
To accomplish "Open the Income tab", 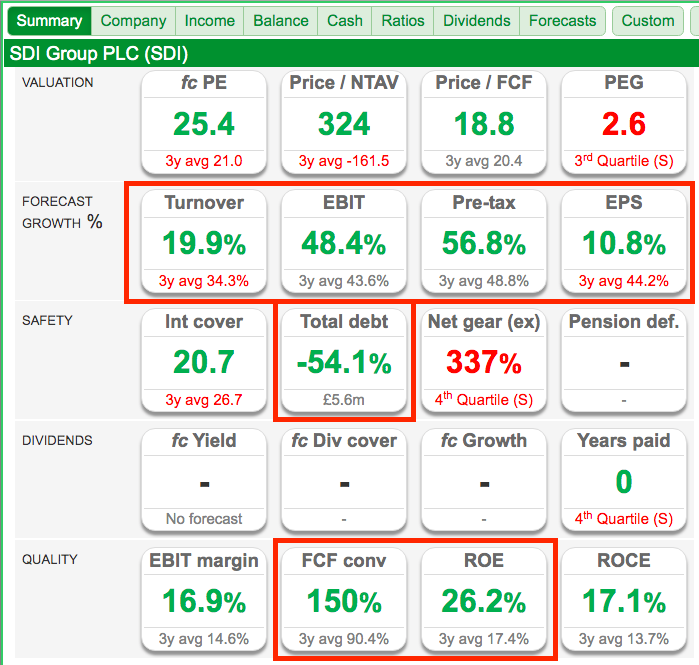I will 210,21.
